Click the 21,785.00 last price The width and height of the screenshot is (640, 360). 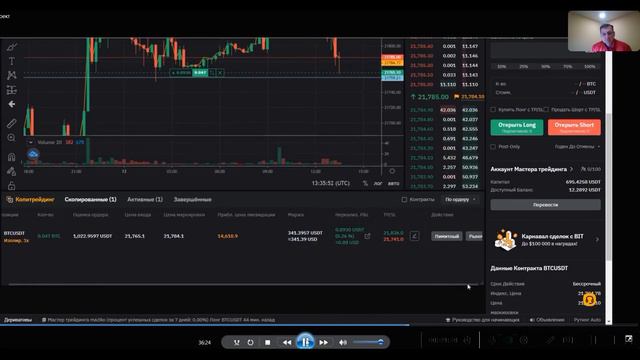429,97
